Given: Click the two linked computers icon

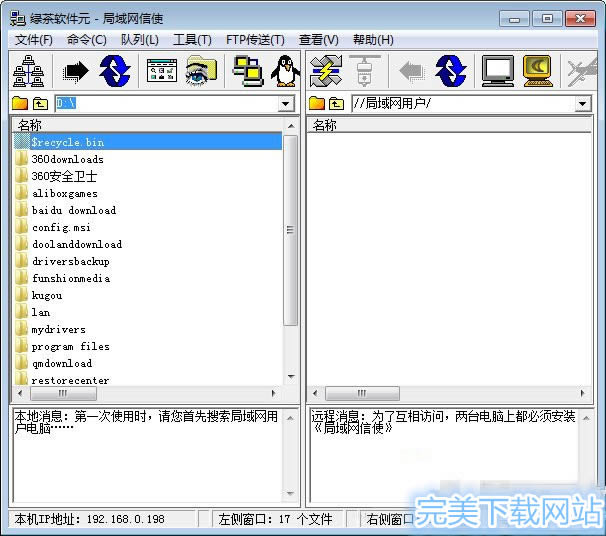Looking at the screenshot, I should (247, 70).
